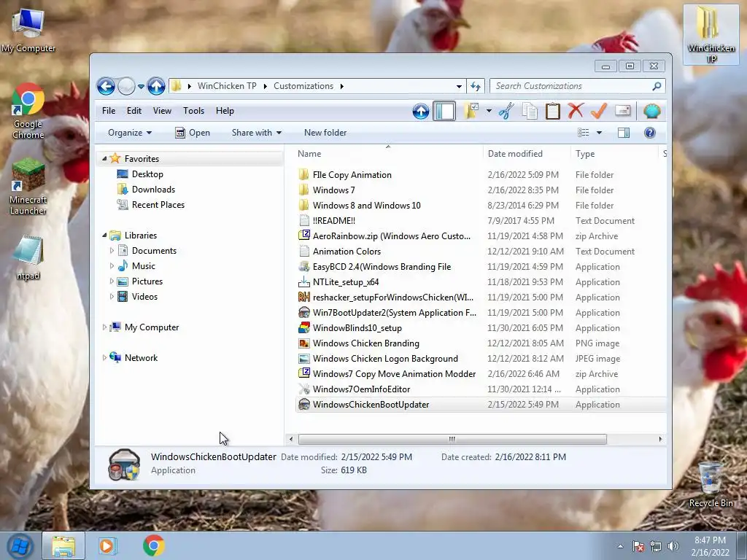This screenshot has width=747, height=560.
Task: Sort by the Name column header
Action: [x=388, y=154]
